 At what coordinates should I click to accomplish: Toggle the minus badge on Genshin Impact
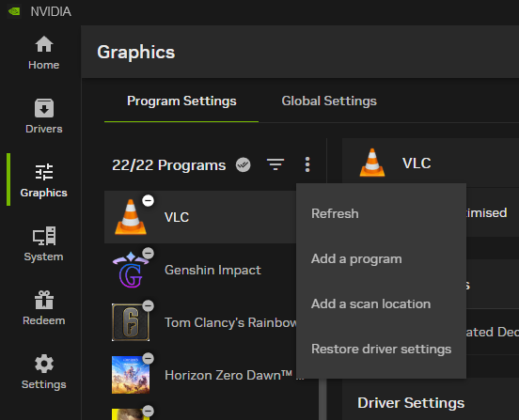click(148, 254)
